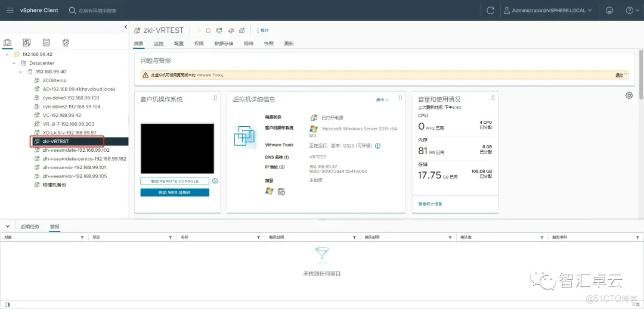644x309 pixels.
Task: Open the help question mark menu
Action: coord(632,11)
